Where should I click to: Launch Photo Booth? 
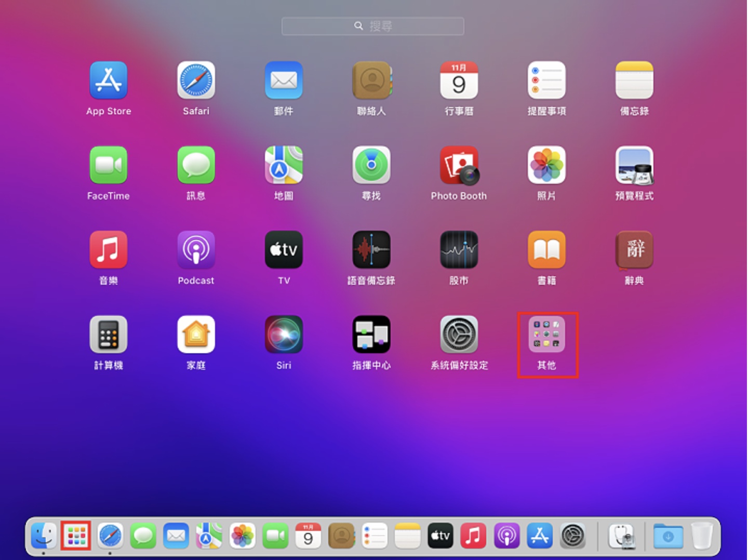point(459,165)
